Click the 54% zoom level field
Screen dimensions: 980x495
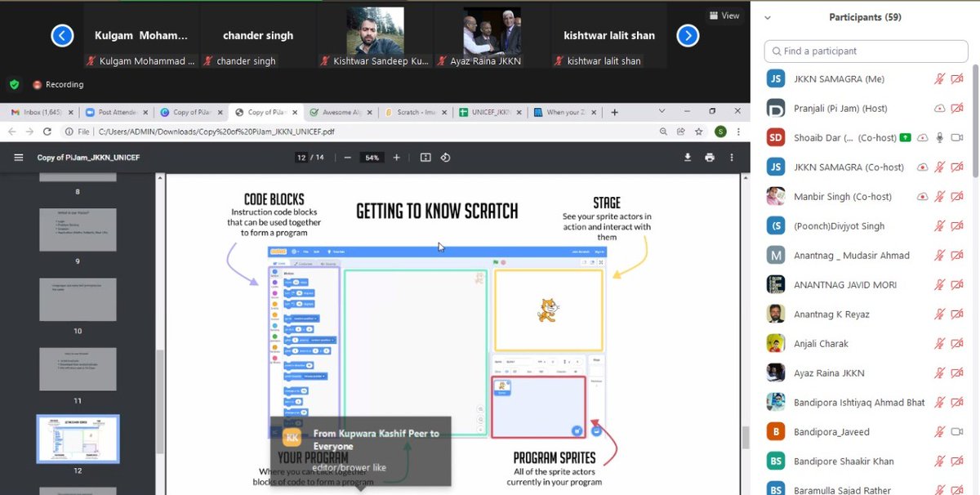(372, 158)
